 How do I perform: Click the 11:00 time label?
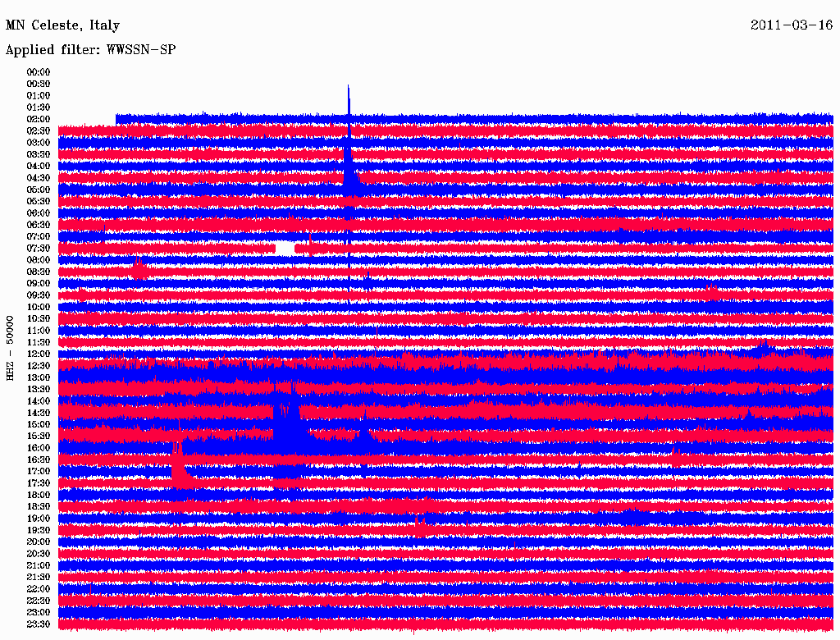38,330
